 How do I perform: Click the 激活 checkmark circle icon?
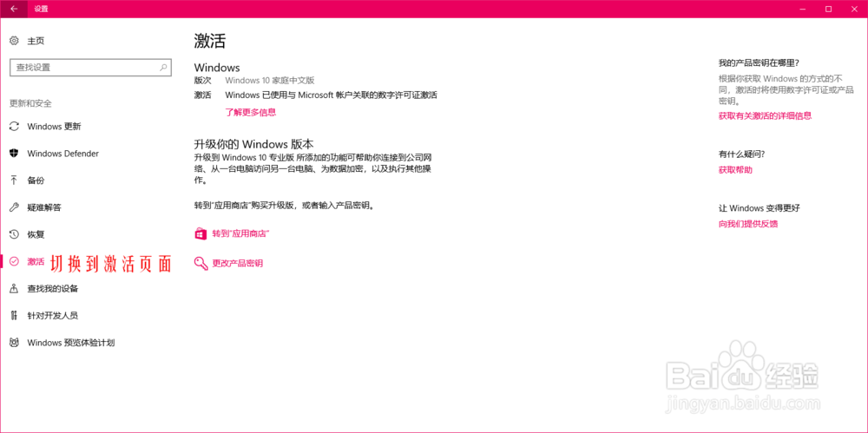coord(15,261)
